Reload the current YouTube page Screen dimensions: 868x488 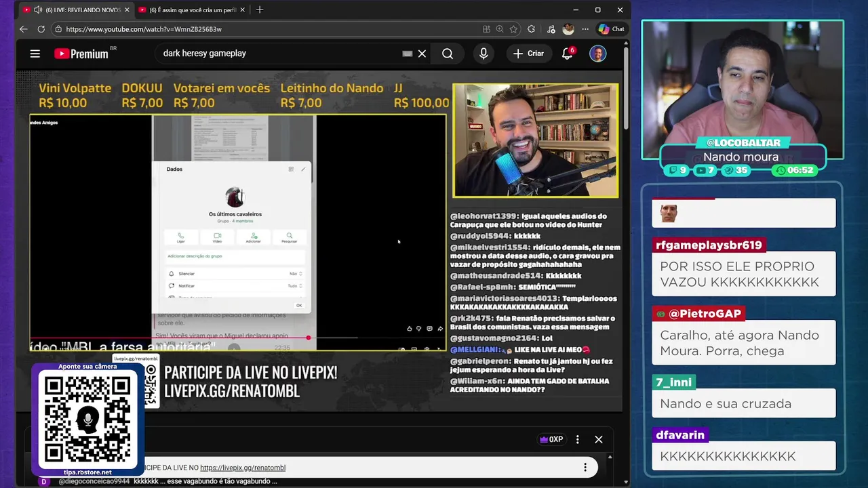tap(41, 29)
